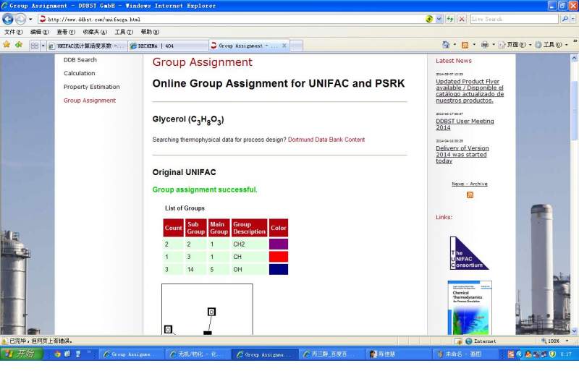
Task: Open the Delivery of Version 2014 news link
Action: coord(462,154)
